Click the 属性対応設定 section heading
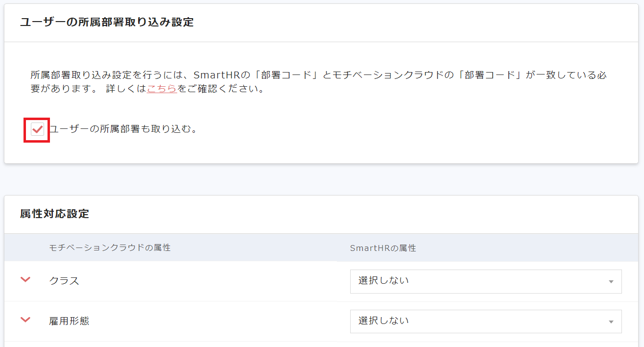The image size is (644, 347). click(54, 214)
